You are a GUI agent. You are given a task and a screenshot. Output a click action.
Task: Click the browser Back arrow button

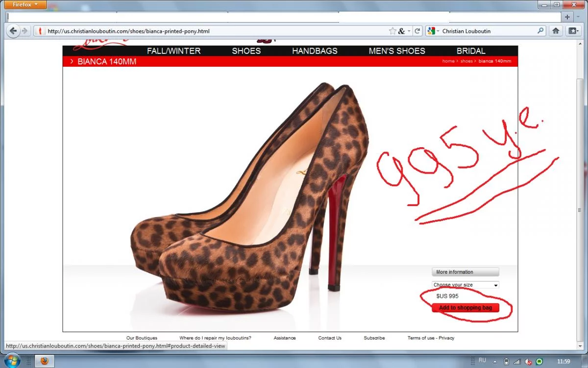pyautogui.click(x=13, y=31)
